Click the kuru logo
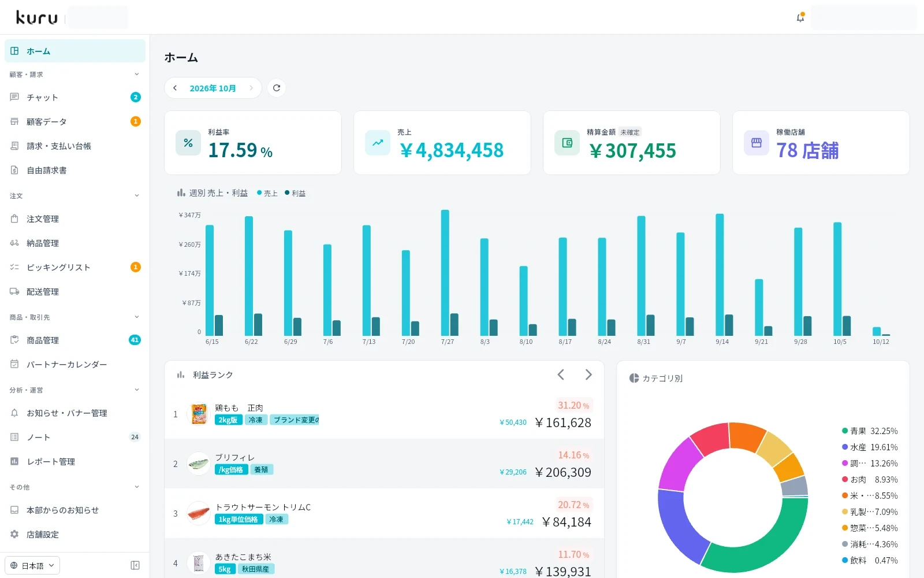 pyautogui.click(x=37, y=18)
